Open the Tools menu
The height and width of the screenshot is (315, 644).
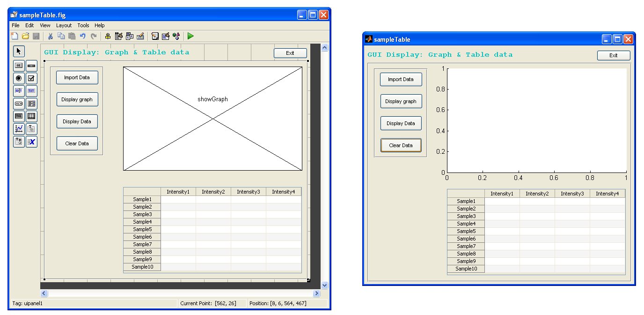83,25
